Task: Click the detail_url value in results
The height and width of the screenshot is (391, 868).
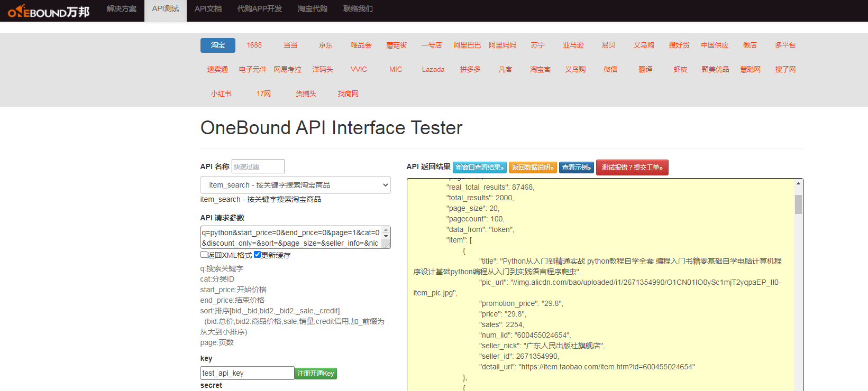Action: pos(607,367)
